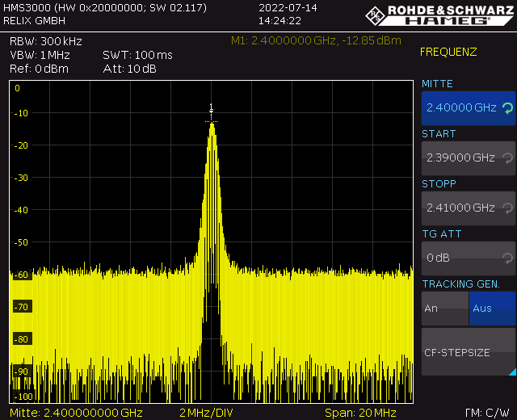Click the SWT: 100 ms readout

point(137,55)
